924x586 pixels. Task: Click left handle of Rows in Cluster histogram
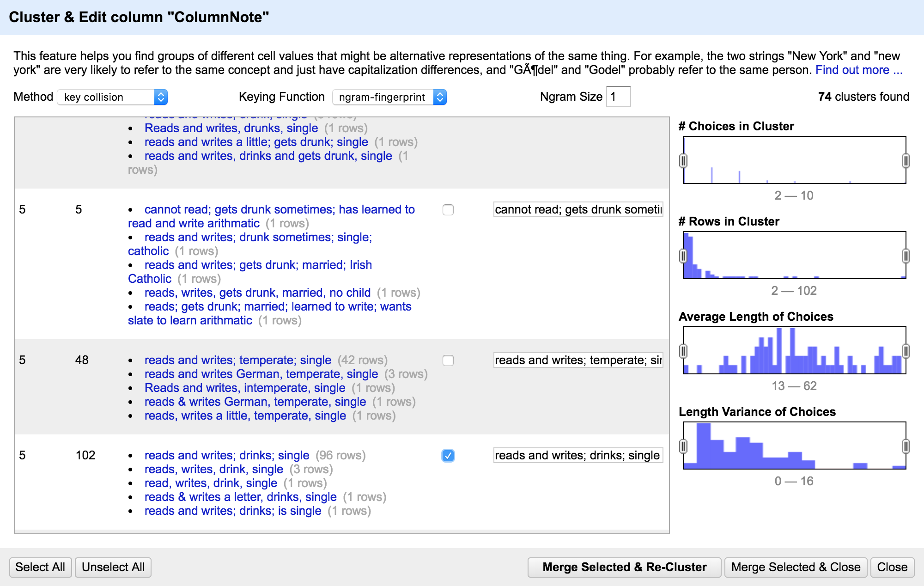(683, 256)
